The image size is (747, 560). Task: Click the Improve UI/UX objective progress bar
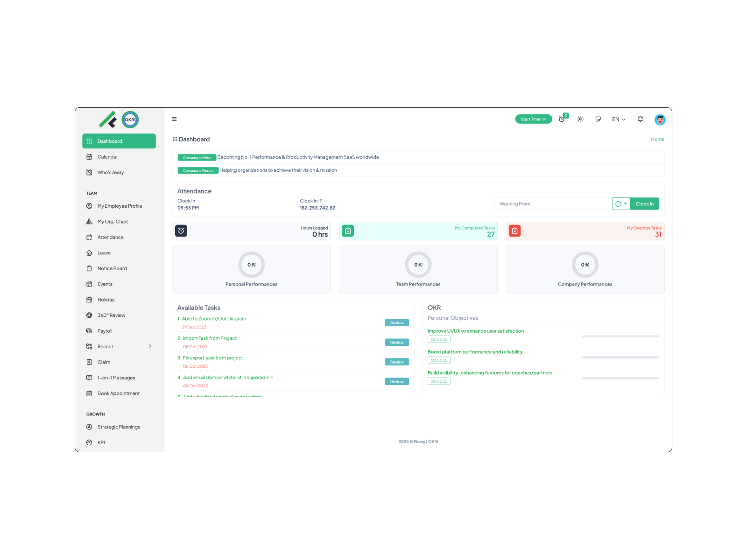click(620, 336)
